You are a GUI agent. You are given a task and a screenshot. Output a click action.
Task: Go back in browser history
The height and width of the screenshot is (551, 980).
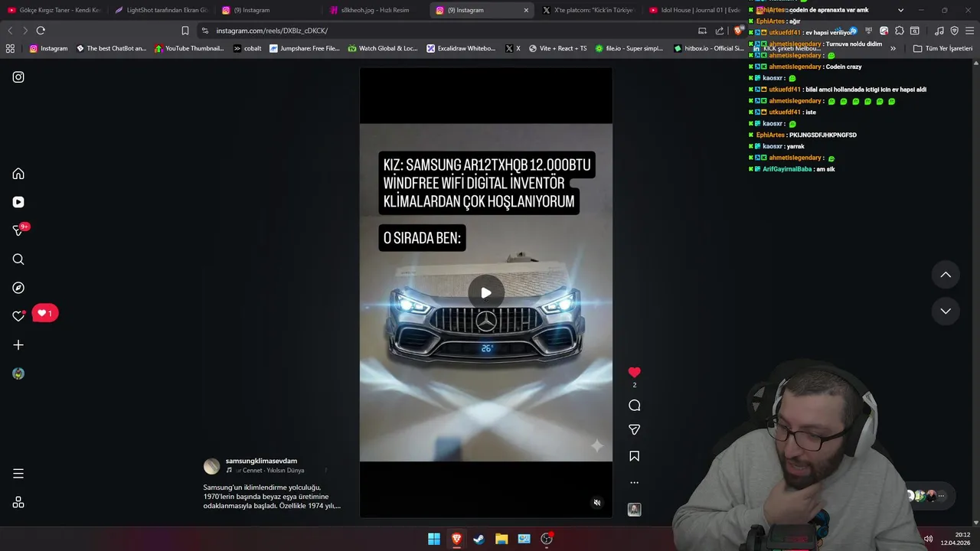point(10,31)
